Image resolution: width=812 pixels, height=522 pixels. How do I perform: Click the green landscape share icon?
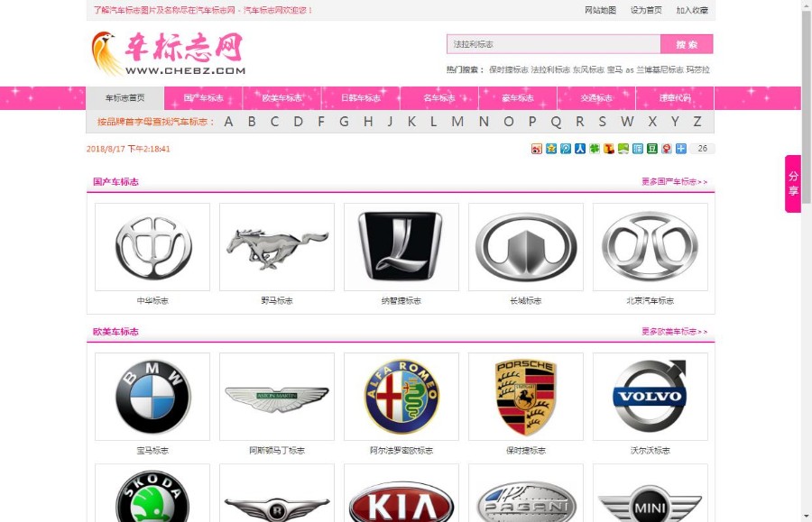(x=623, y=149)
